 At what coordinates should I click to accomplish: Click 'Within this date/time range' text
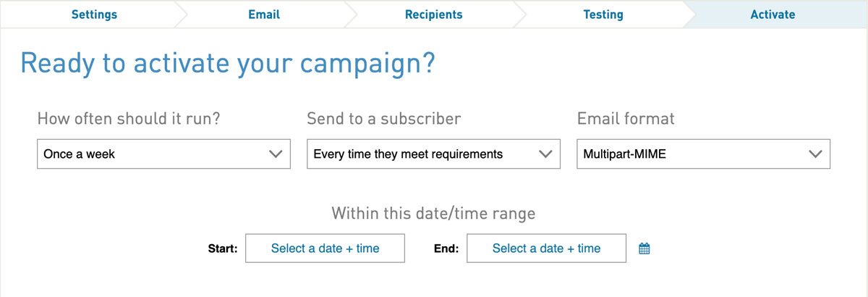click(433, 213)
